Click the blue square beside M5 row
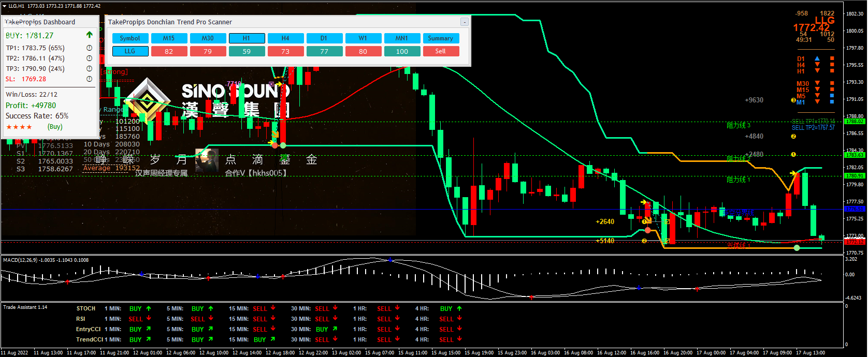This screenshot has height=357, width=868. pos(832,95)
